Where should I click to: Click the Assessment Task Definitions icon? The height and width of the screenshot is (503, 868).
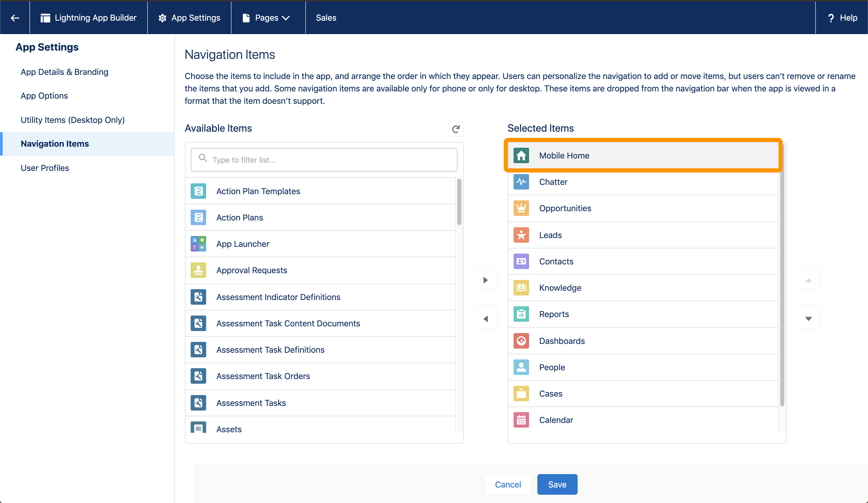click(x=198, y=350)
